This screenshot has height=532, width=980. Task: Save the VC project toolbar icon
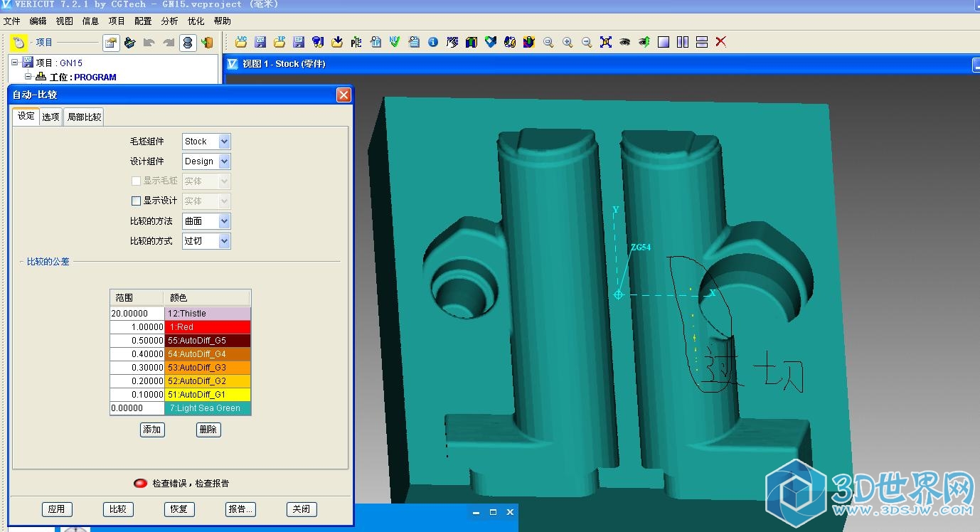point(260,42)
